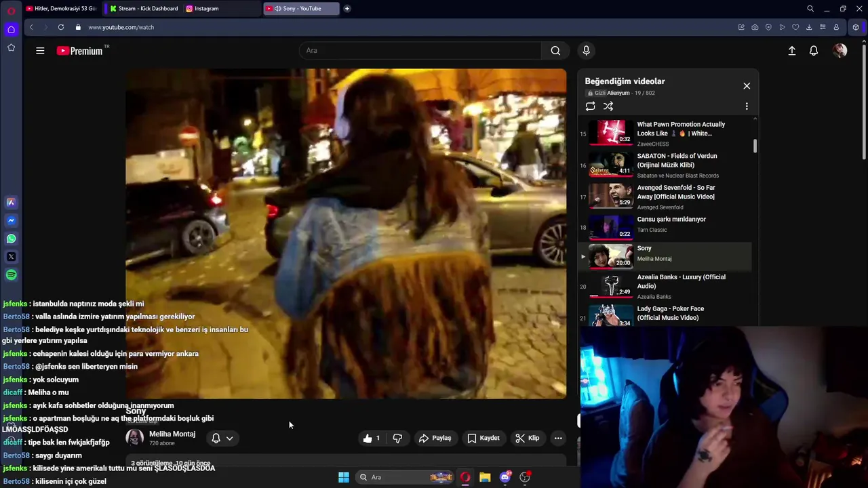Open the YouTube upload/create icon
Screen dimensions: 868x488
coord(791,50)
